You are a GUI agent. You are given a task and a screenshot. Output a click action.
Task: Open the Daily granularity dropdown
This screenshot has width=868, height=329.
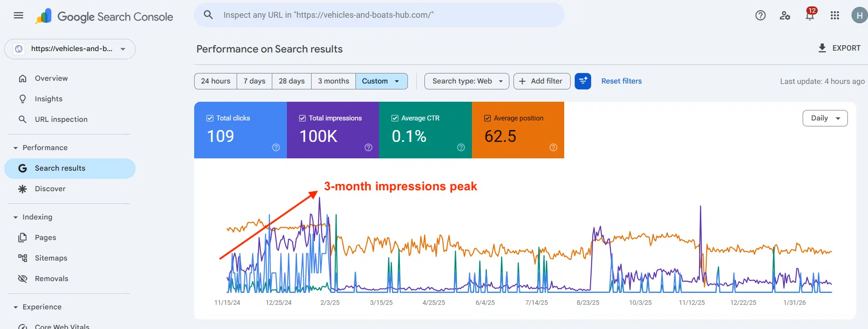tap(825, 118)
